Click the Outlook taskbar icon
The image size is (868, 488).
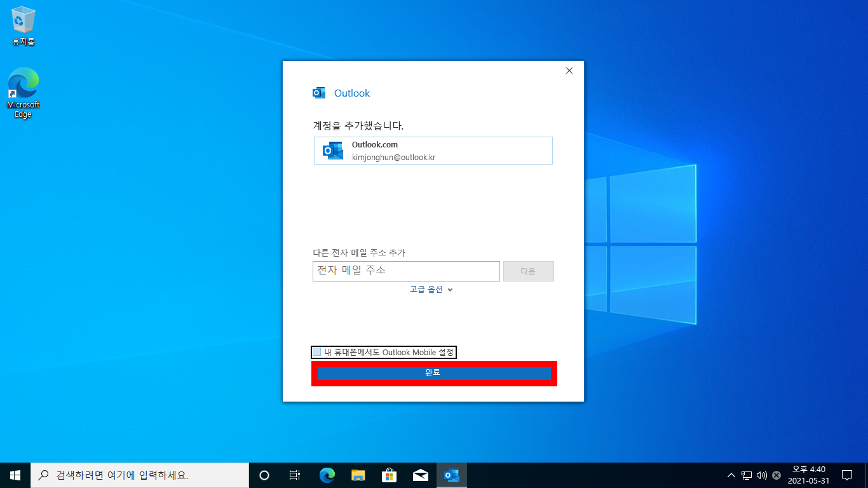click(452, 475)
